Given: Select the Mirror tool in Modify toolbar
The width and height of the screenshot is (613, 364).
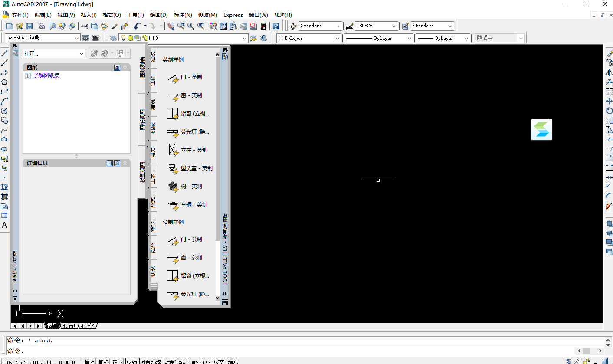Looking at the screenshot, I should pyautogui.click(x=609, y=72).
